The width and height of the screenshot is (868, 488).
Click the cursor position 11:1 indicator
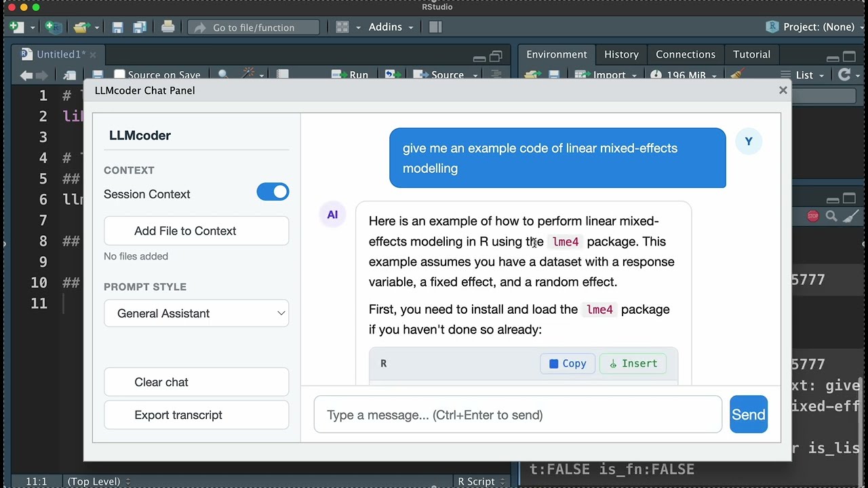coord(37,481)
